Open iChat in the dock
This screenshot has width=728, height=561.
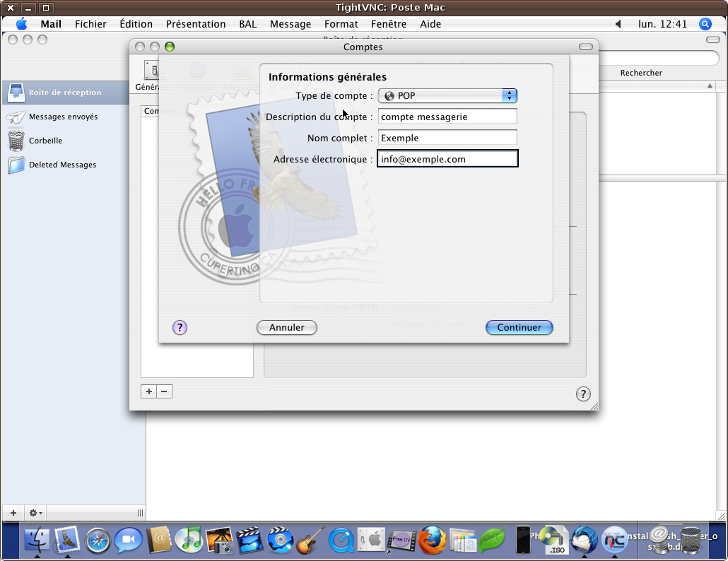point(128,541)
